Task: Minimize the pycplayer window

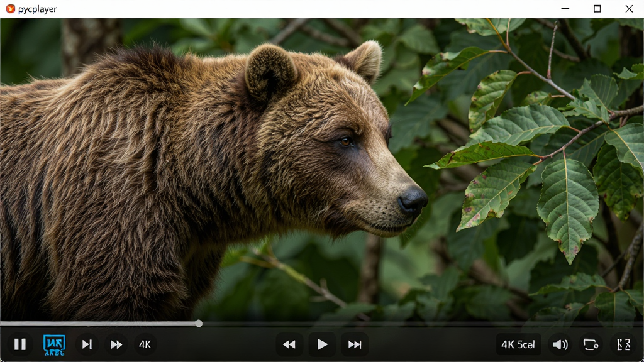Action: pos(565,9)
